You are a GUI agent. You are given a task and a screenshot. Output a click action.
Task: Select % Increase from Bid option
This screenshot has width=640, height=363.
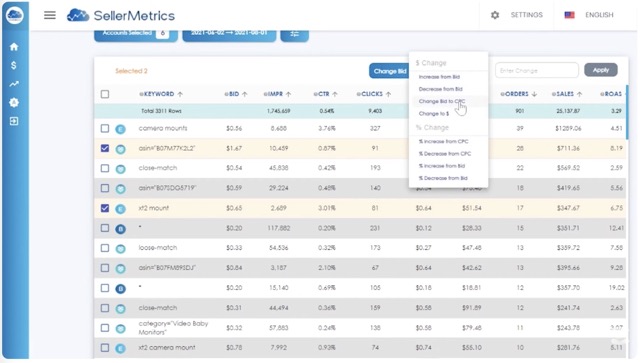(442, 166)
